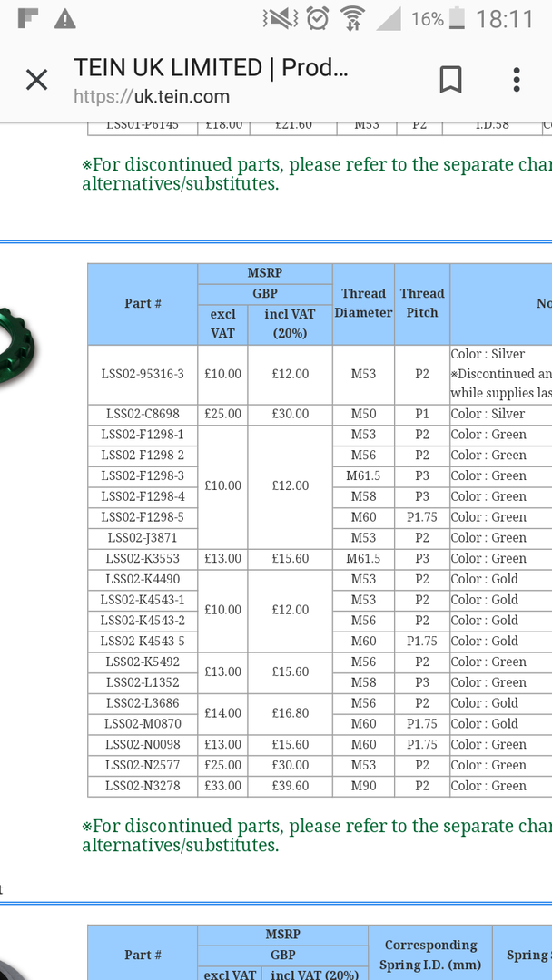
Task: Tap the Thread Diameter column header
Action: (x=363, y=303)
